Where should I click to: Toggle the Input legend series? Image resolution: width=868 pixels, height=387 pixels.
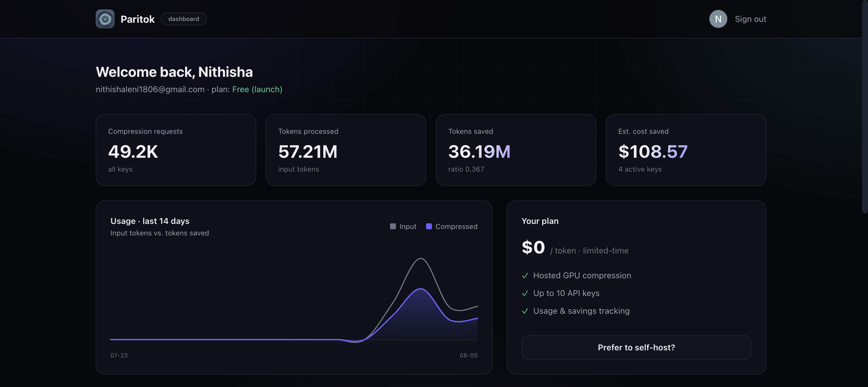pyautogui.click(x=403, y=227)
